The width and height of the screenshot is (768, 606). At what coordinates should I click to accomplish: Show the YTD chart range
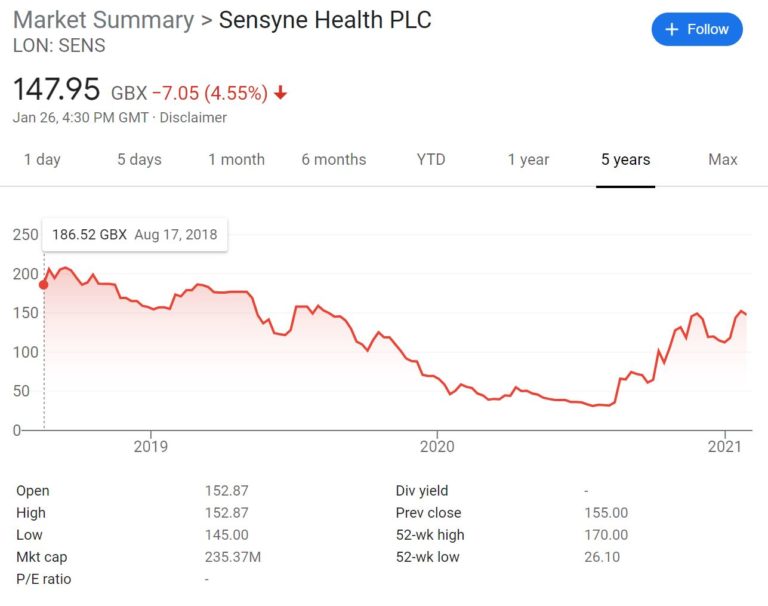click(x=431, y=160)
